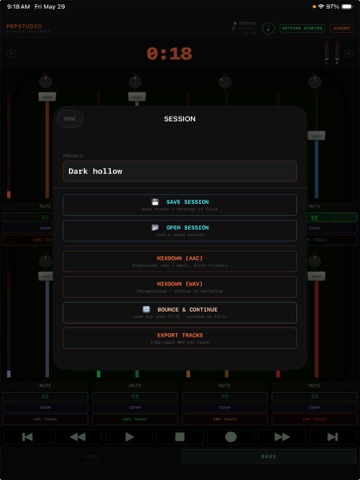
Task: Click the pan knob on bottom-right track
Action: pyautogui.click(x=314, y=261)
